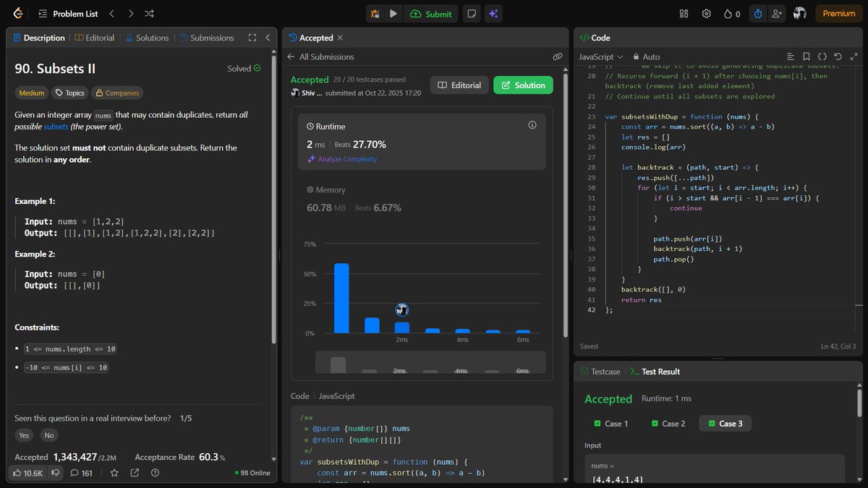The width and height of the screenshot is (868, 488).
Task: Run the code with the play icon
Action: click(393, 13)
